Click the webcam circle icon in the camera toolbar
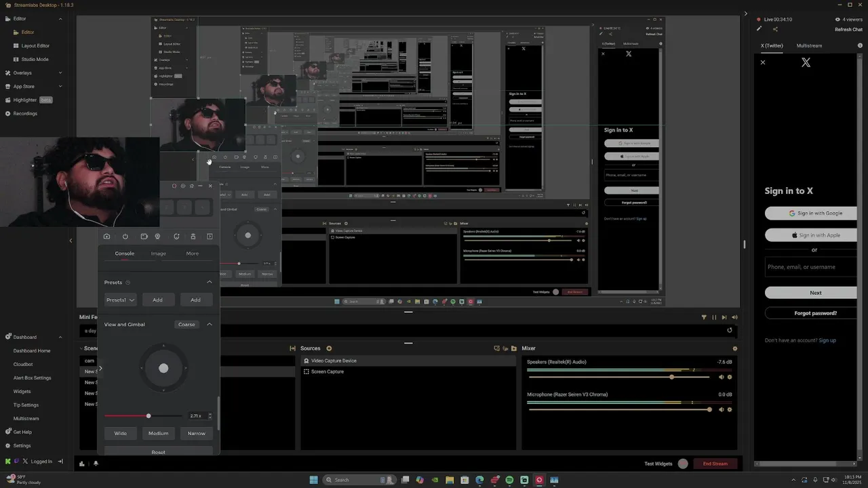The width and height of the screenshot is (868, 488). coord(157,237)
